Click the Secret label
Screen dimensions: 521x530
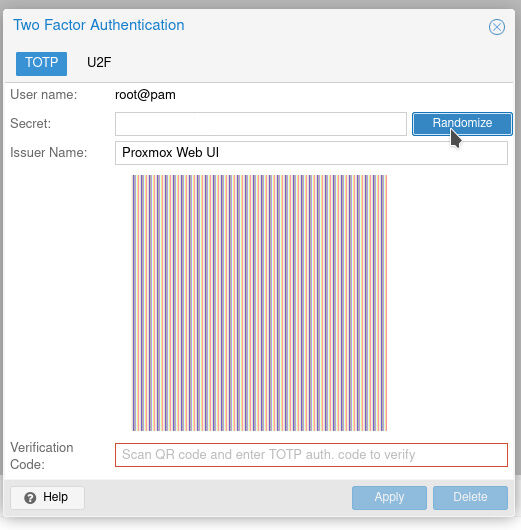pos(30,124)
